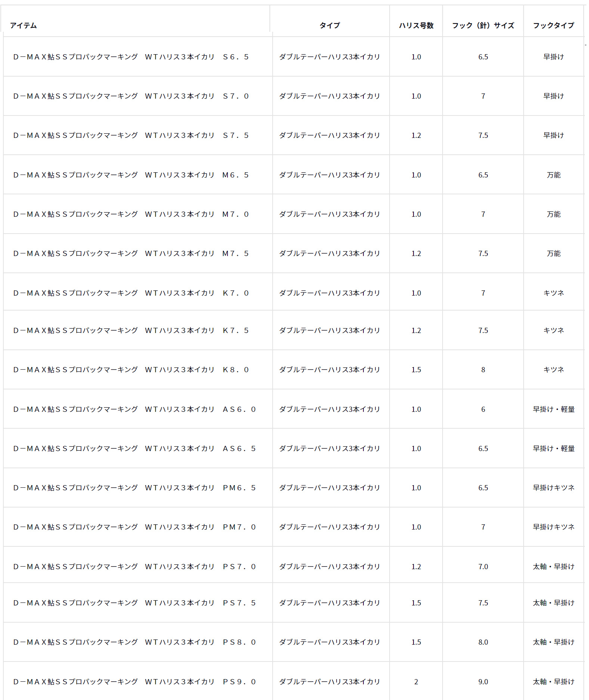
Task: Click hook size 9.0 in the last row
Action: [483, 682]
